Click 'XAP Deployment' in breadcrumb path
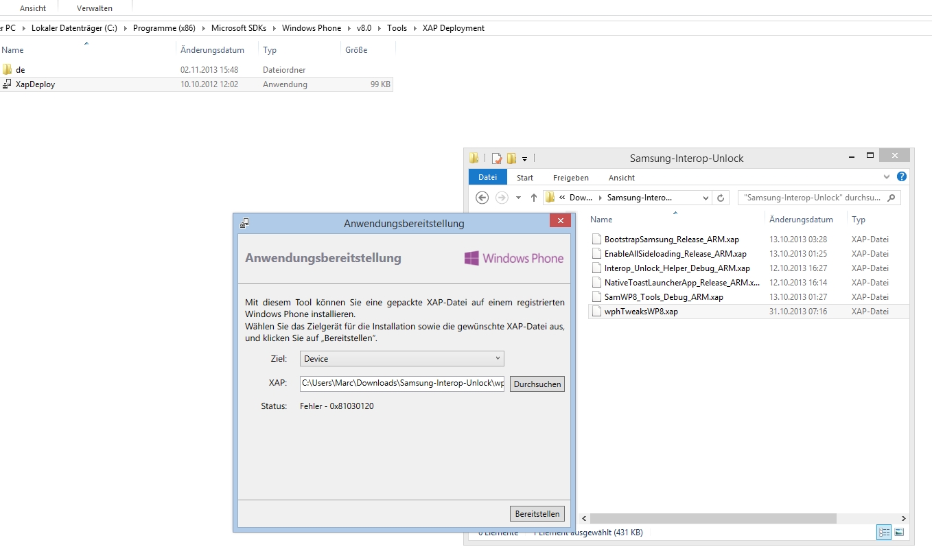This screenshot has height=560, width=932. click(x=454, y=28)
